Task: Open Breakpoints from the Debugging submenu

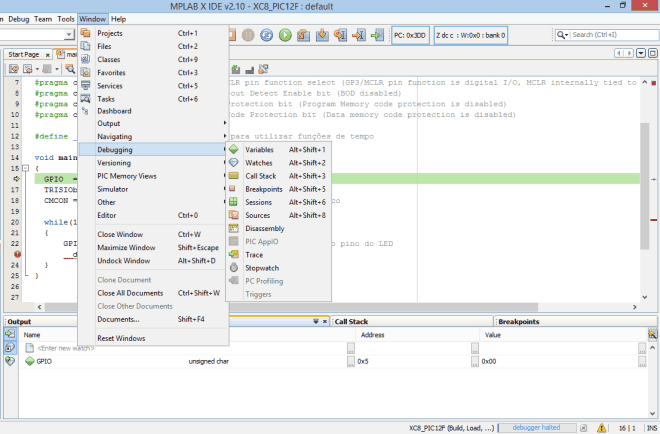Action: (279, 189)
